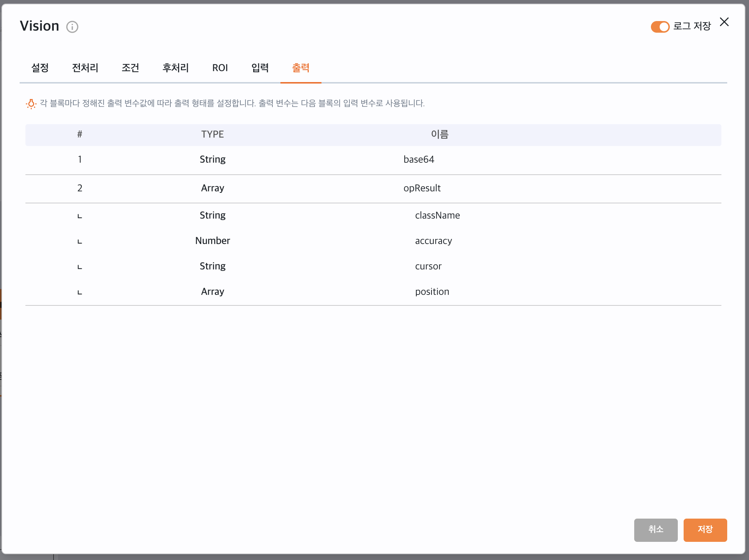This screenshot has height=560, width=749.
Task: Toggle the 로그 저장 switch off
Action: [x=660, y=27]
